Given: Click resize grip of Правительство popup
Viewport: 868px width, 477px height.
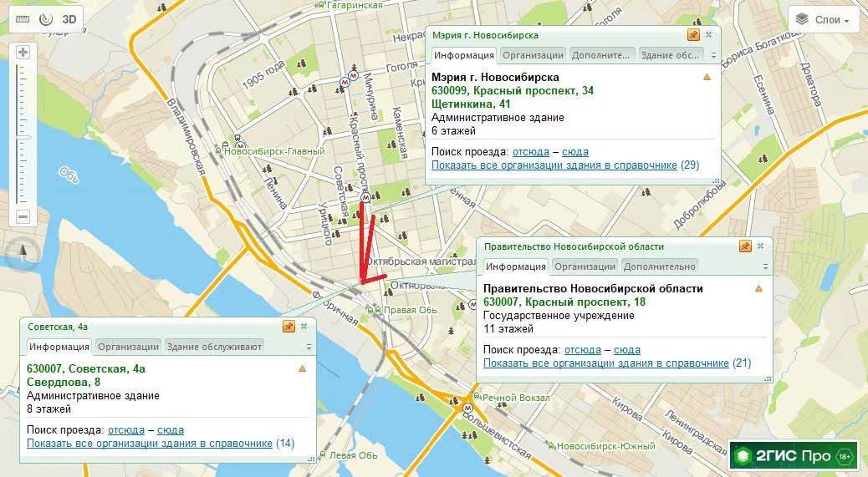Looking at the screenshot, I should pos(768,378).
